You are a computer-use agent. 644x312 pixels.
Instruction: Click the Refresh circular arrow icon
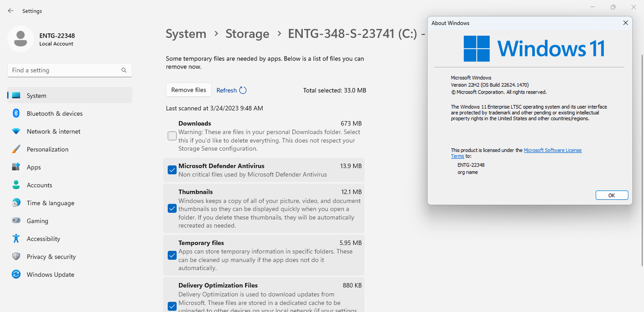[x=243, y=90]
